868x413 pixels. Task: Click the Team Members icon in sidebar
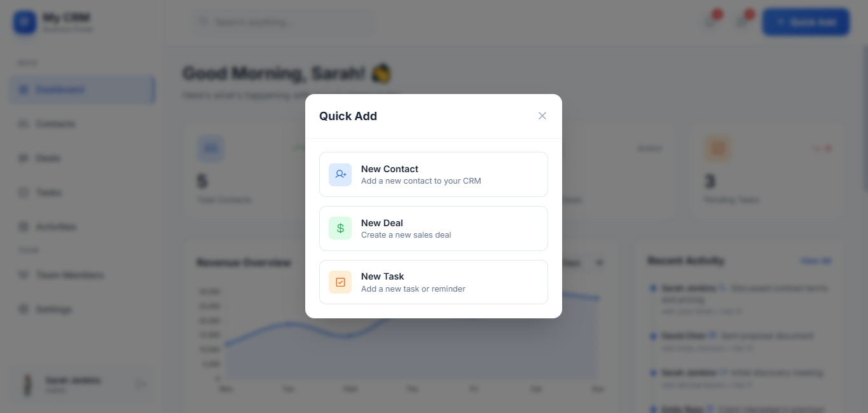[24, 275]
